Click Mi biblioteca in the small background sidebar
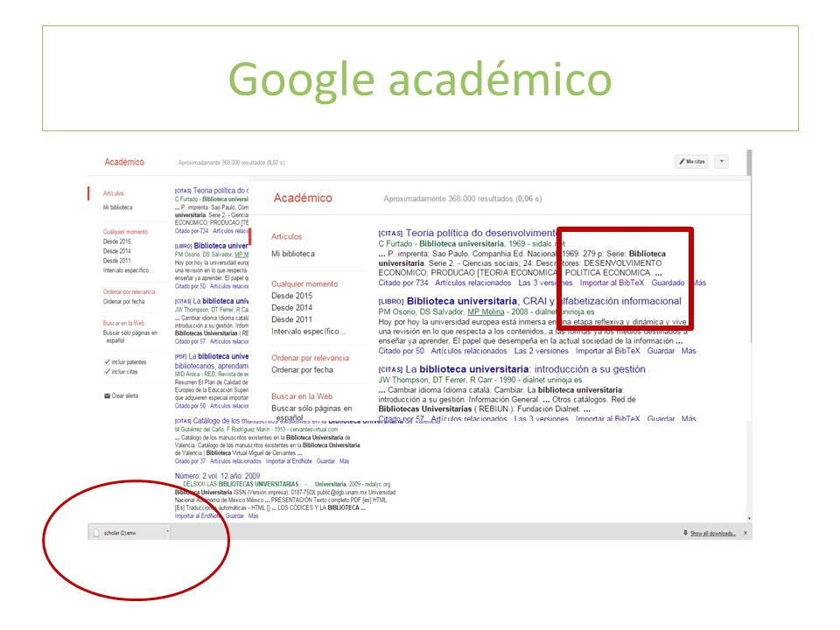This screenshot has height=630, width=840. click(x=118, y=207)
